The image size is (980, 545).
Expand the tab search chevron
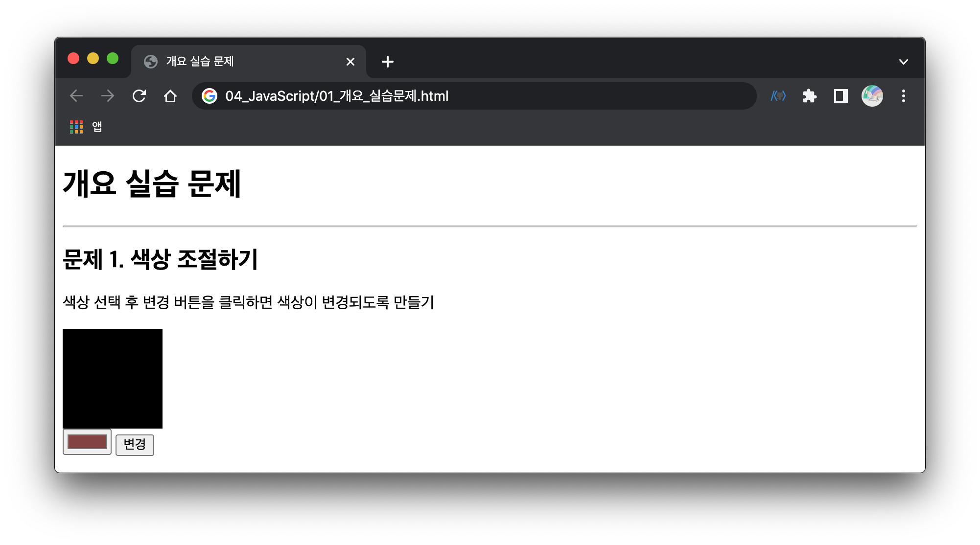(903, 62)
